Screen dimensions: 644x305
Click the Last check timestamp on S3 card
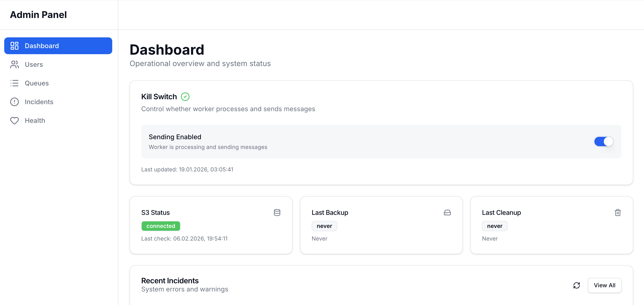[x=184, y=238]
